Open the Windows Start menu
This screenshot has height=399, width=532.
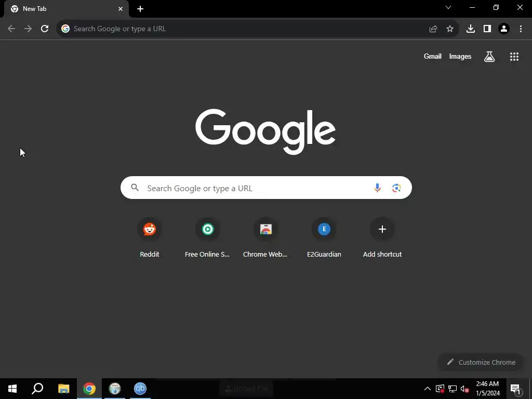(12, 389)
